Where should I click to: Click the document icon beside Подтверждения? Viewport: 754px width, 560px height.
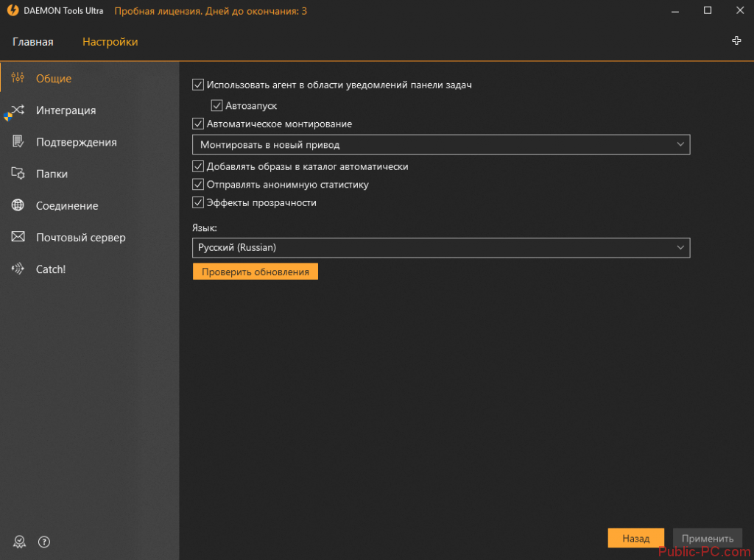pos(18,142)
